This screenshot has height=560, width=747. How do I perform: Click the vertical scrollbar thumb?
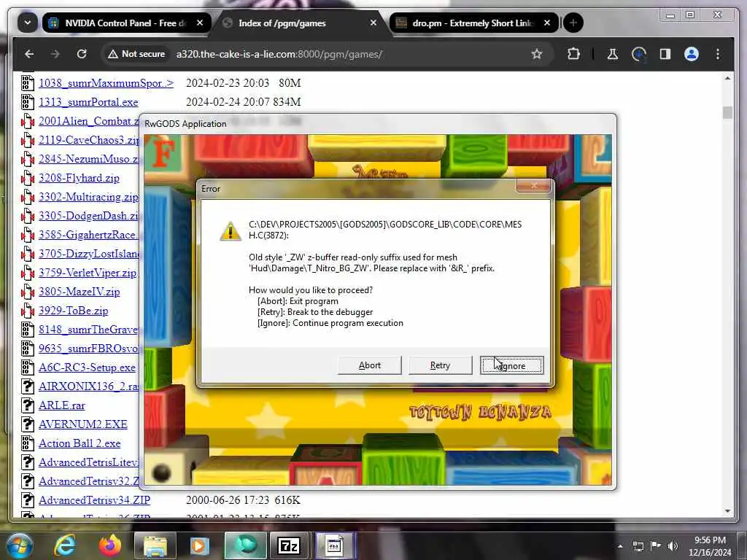(x=727, y=112)
